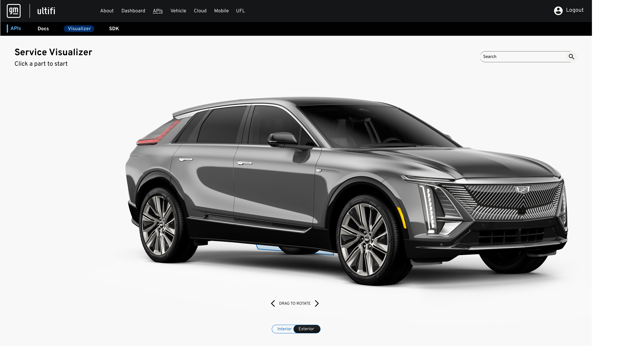Select Vehicle in the top navigation
Image resolution: width=644 pixels, height=346 pixels.
[178, 11]
